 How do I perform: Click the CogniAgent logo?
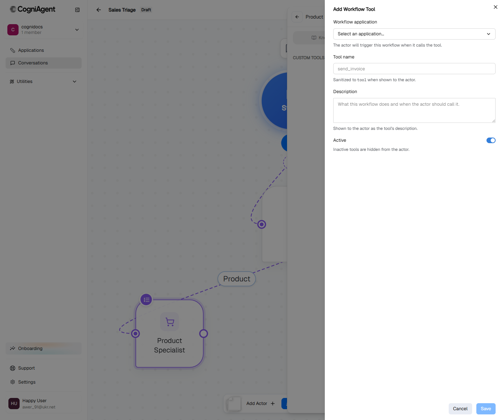(33, 9)
